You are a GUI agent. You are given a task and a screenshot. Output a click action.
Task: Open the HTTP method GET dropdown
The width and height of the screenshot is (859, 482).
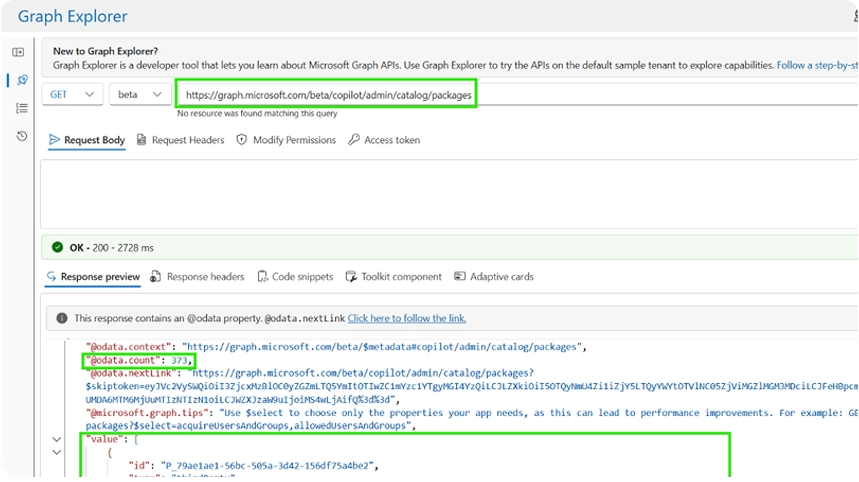[x=72, y=94]
